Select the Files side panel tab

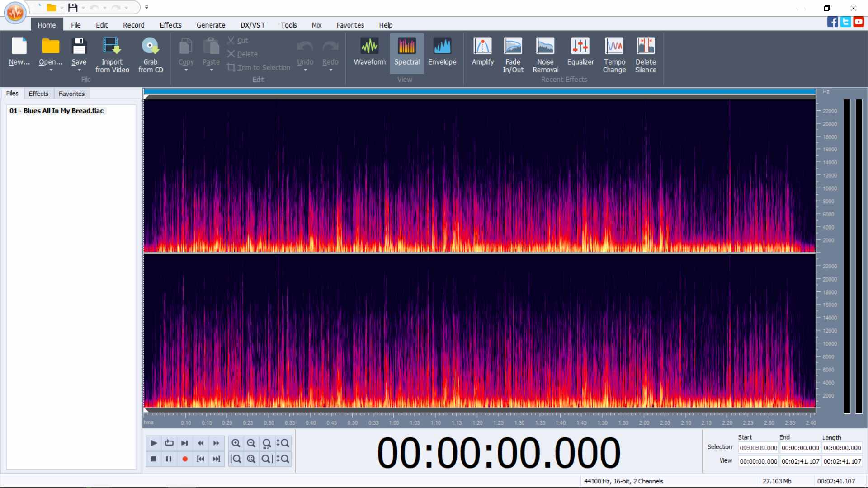[x=12, y=93]
